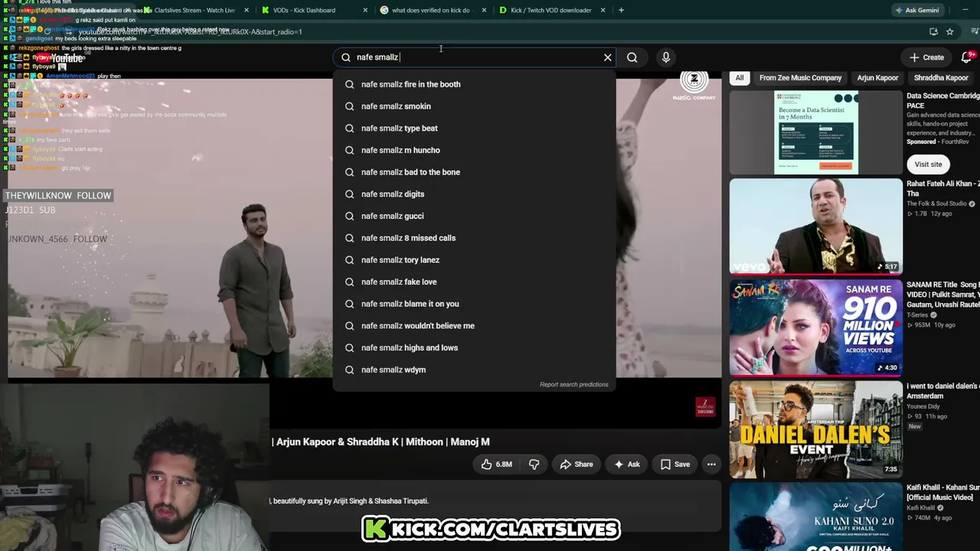Select suggestion 'nafe smallz fake love'
The width and height of the screenshot is (980, 551).
(x=475, y=282)
